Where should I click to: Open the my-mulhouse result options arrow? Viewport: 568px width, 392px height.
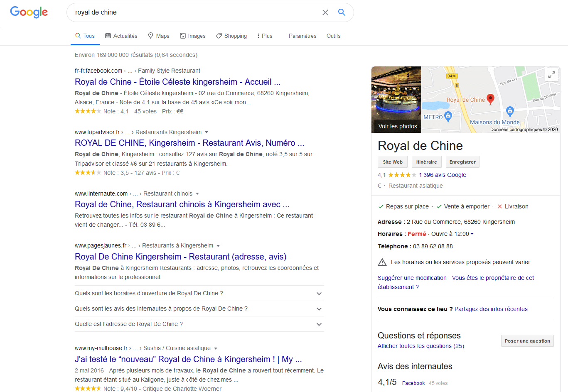[x=216, y=348]
